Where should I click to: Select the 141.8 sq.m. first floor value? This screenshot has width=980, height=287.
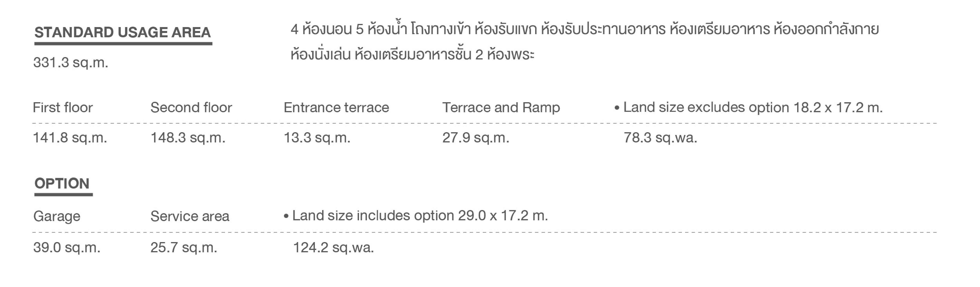70,137
